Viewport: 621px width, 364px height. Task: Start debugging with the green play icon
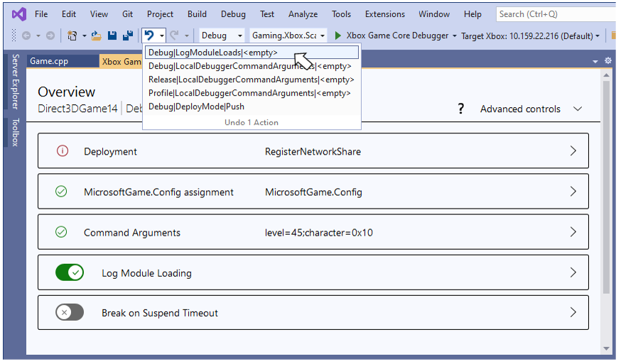pyautogui.click(x=337, y=35)
